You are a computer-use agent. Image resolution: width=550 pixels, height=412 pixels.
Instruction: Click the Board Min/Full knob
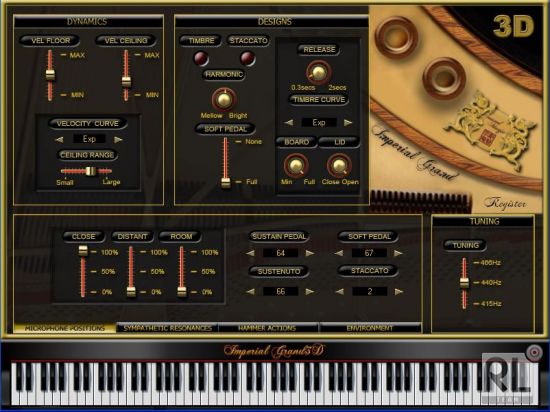click(296, 165)
